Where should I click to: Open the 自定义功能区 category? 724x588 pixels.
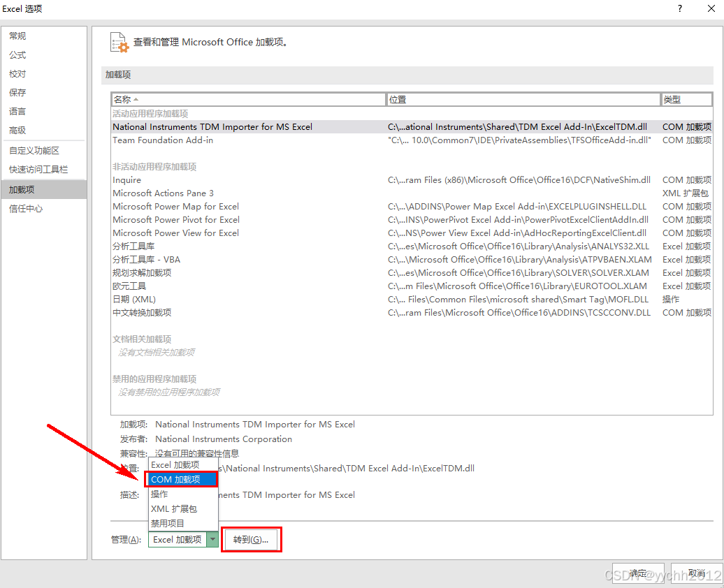[44, 150]
